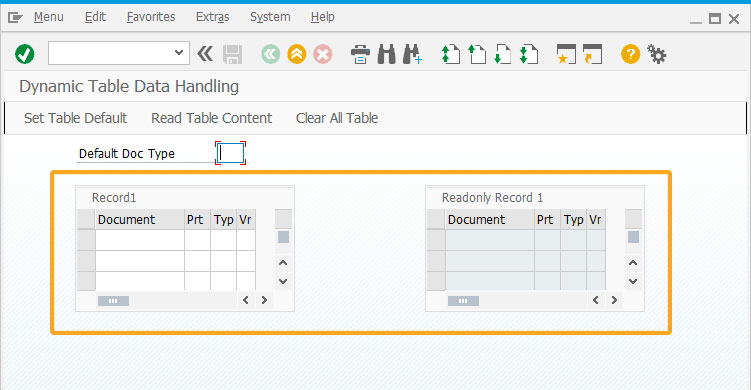Viewport: 751px width, 390px height.
Task: Click Vr header in Readonly Record 1
Action: tap(596, 219)
